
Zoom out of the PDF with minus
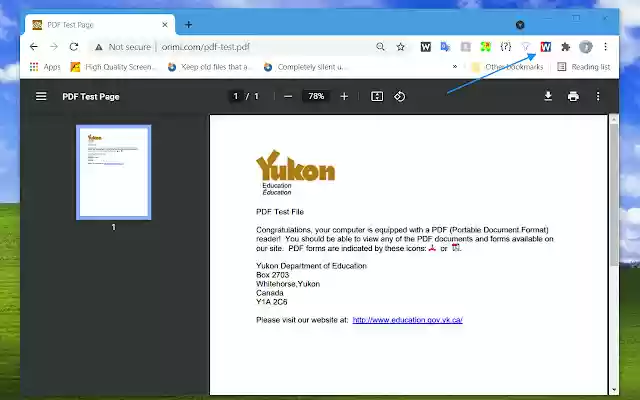[x=288, y=97]
